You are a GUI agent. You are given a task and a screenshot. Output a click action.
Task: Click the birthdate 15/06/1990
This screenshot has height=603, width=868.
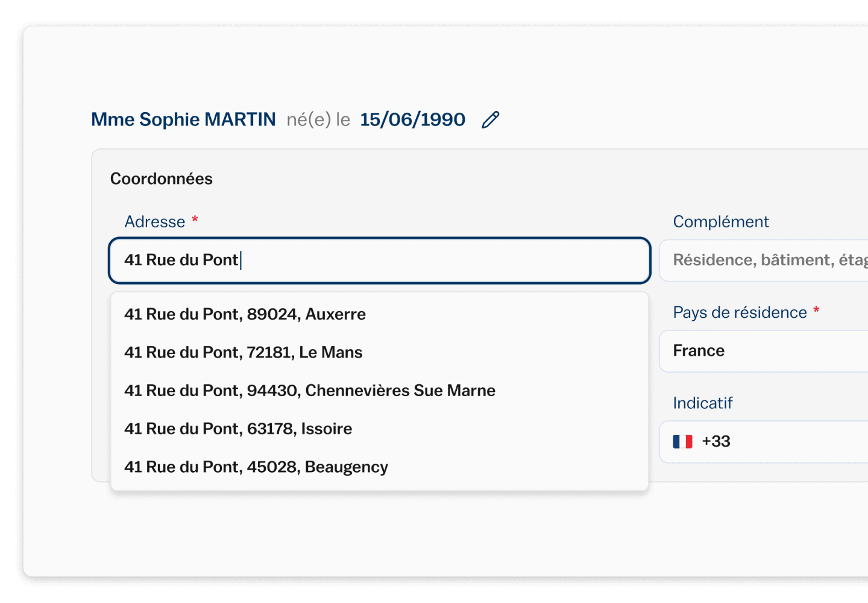(412, 119)
